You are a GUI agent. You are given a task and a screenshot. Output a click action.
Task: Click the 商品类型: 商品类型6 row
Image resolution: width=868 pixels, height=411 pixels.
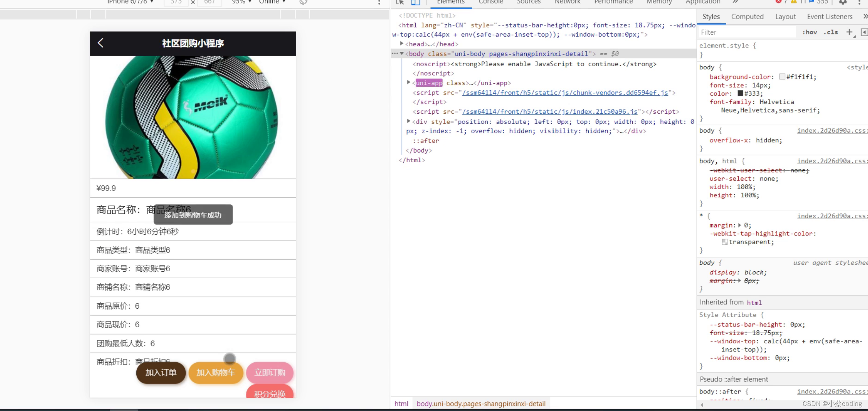point(193,250)
